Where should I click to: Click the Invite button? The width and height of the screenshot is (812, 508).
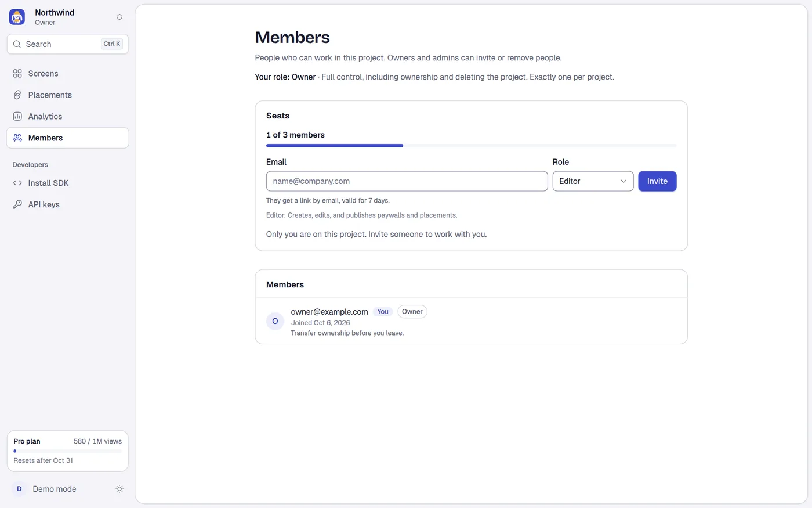(x=657, y=181)
